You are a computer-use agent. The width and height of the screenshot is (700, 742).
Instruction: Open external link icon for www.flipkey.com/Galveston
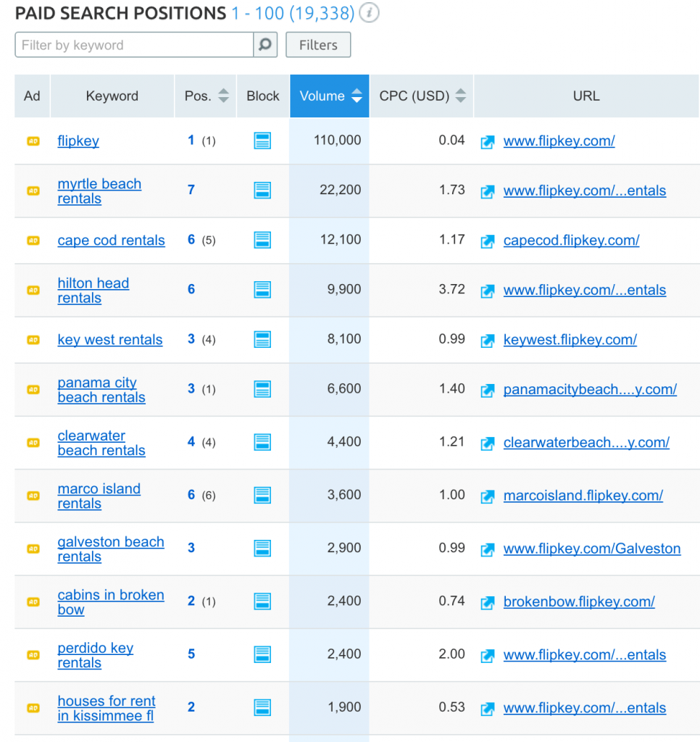click(488, 549)
